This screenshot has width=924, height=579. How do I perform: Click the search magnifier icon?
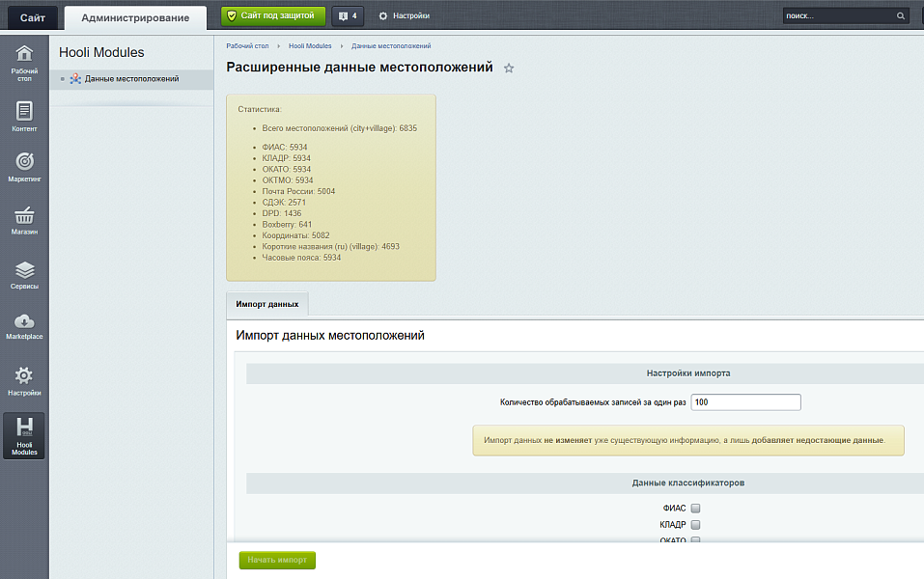[x=901, y=16]
